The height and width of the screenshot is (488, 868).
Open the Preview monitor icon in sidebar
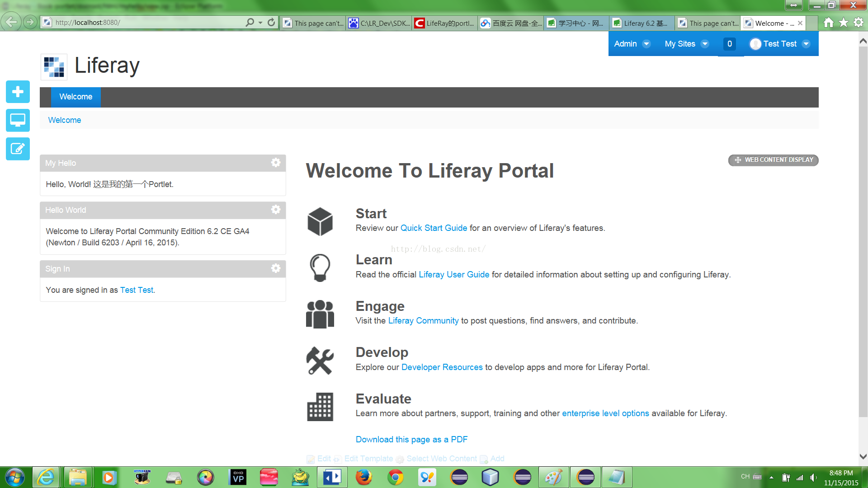click(18, 120)
